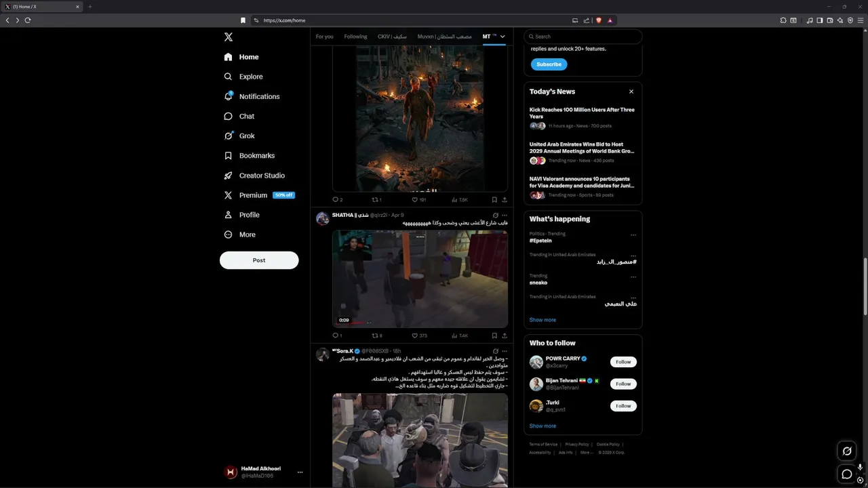Expand the pinned lists tab chevron
This screenshot has width=868, height=488.
tap(502, 37)
